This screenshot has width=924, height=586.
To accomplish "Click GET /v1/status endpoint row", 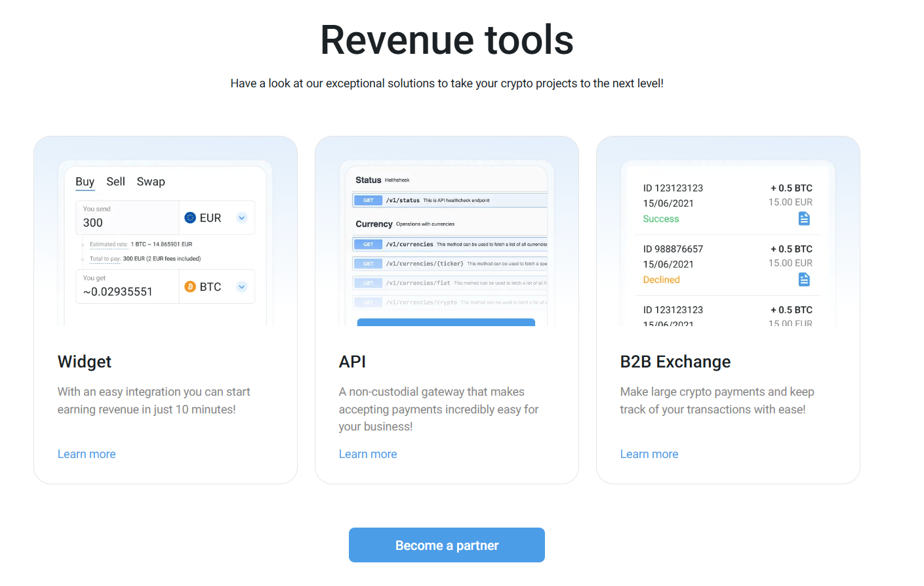I will (450, 200).
